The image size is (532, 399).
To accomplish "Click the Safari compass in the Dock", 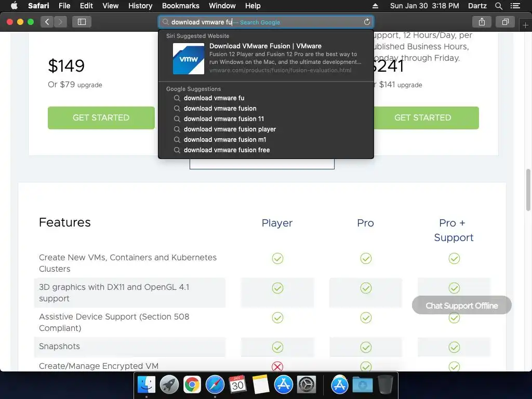I will [215, 385].
